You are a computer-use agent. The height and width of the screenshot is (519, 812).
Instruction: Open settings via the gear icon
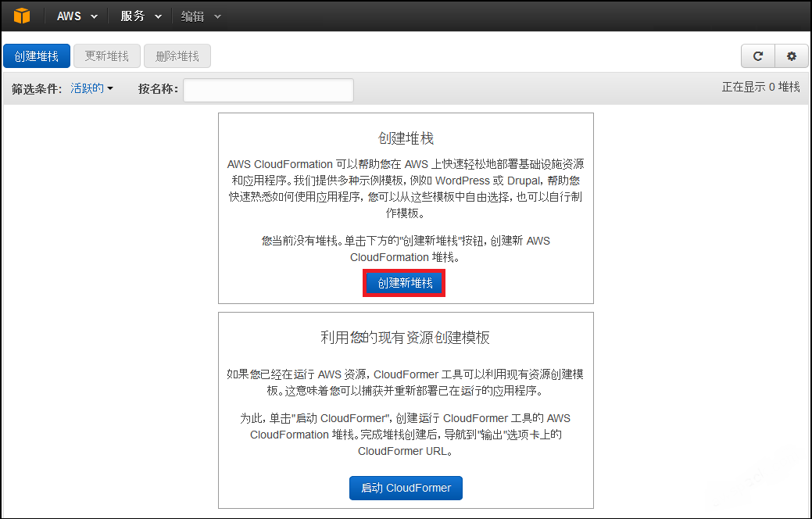(791, 56)
